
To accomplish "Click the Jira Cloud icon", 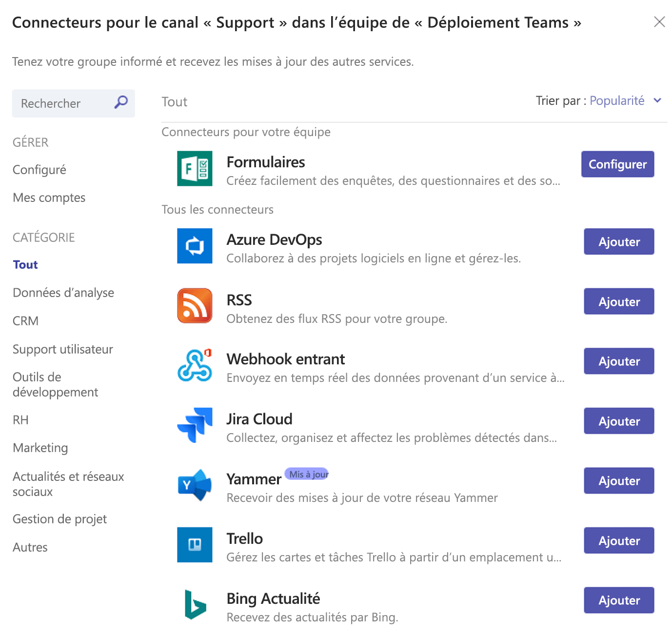I will [195, 425].
